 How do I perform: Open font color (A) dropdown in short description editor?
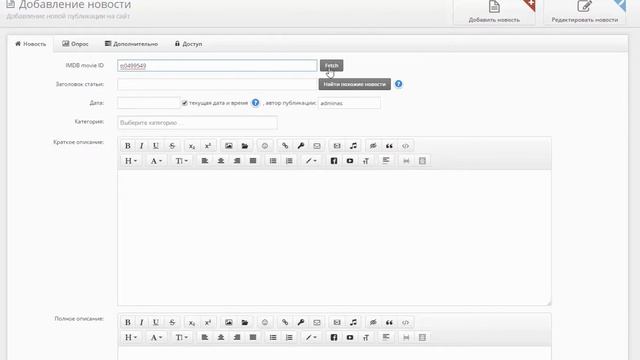(x=156, y=161)
